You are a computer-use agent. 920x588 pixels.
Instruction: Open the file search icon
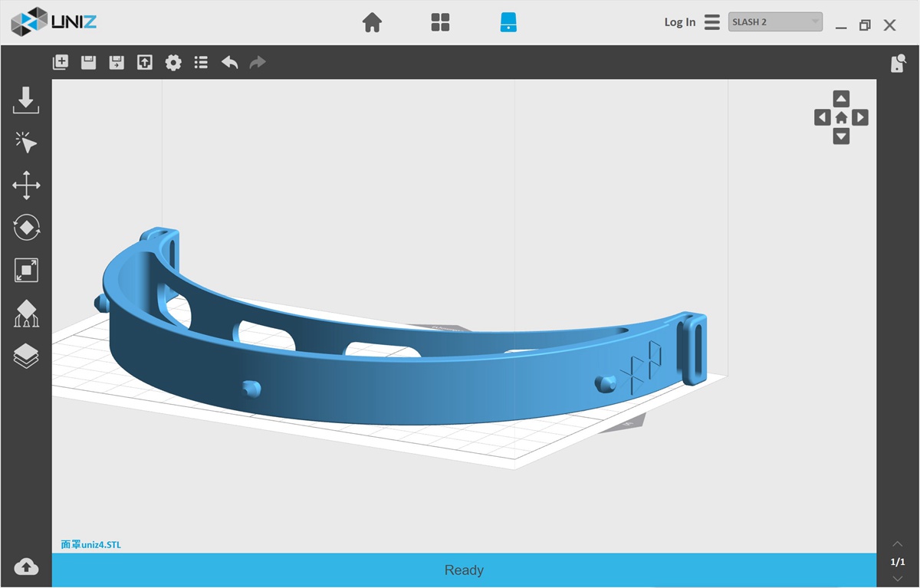click(898, 64)
